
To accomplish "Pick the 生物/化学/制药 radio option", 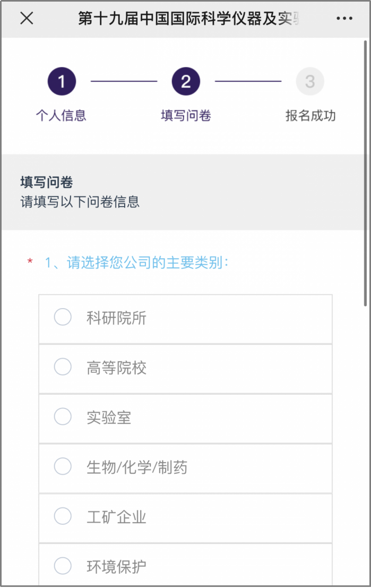I will coord(63,467).
